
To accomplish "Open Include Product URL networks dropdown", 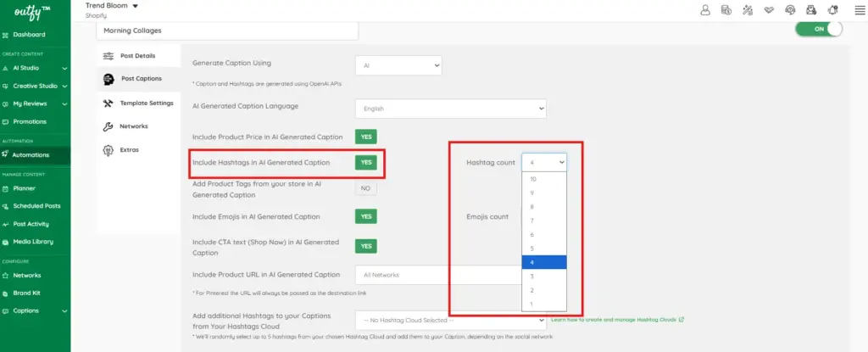I will [438, 275].
